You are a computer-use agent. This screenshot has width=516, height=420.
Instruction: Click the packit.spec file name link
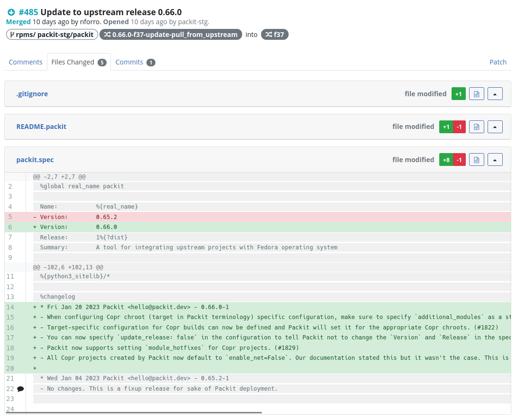click(35, 160)
